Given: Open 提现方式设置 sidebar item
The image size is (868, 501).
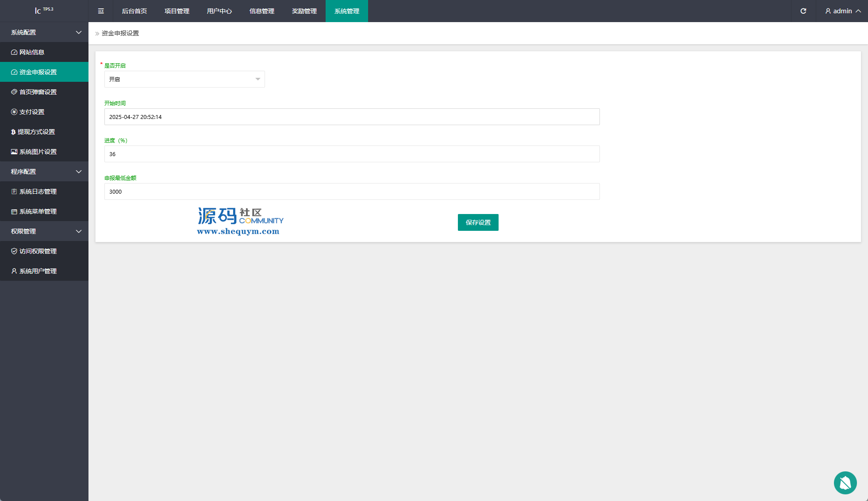Looking at the screenshot, I should pos(36,132).
